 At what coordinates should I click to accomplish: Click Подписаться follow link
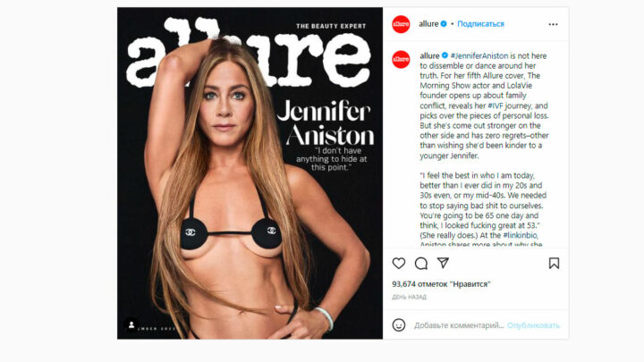(480, 24)
